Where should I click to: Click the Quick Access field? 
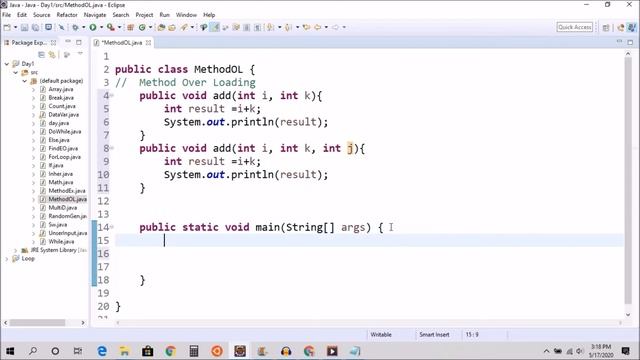click(575, 27)
